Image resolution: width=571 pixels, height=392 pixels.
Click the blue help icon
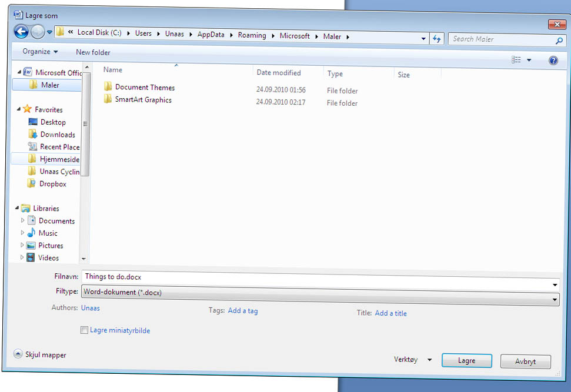click(553, 61)
